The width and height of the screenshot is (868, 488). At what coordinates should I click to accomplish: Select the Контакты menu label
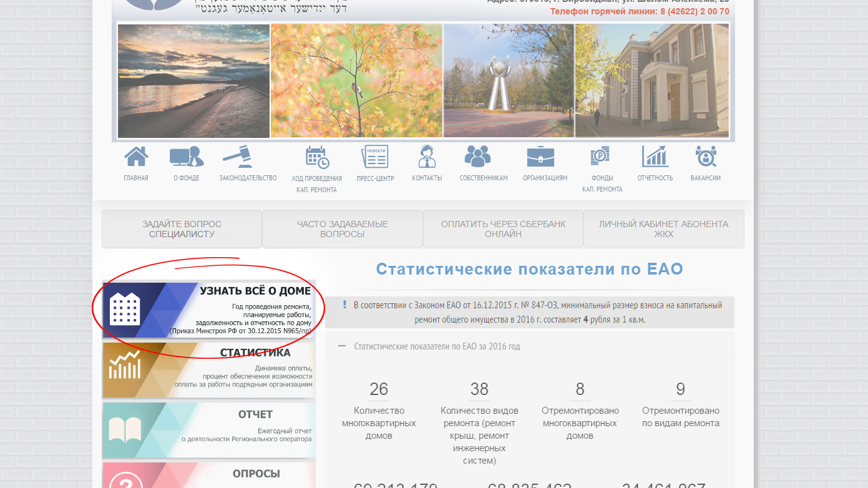tap(427, 178)
